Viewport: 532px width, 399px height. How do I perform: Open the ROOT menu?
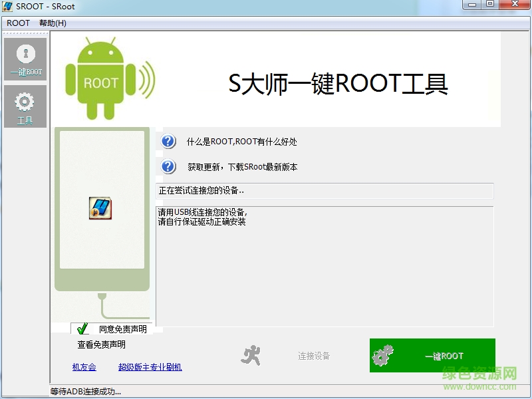click(x=17, y=23)
